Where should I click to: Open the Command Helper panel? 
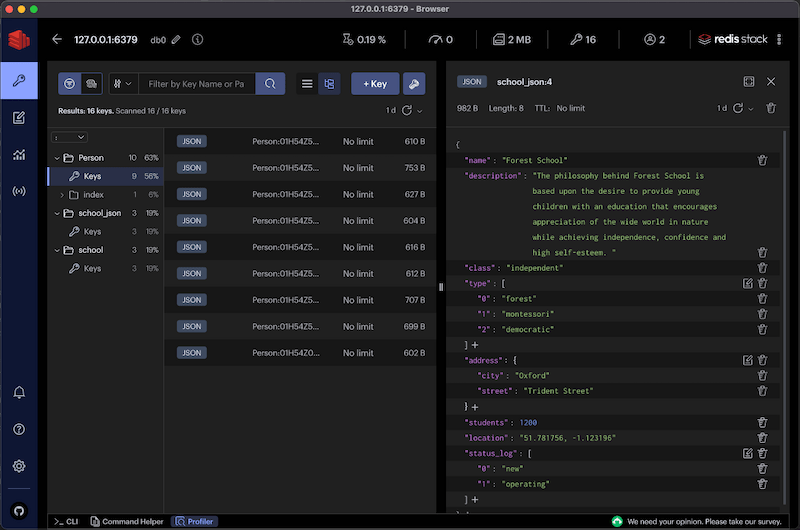(125, 522)
